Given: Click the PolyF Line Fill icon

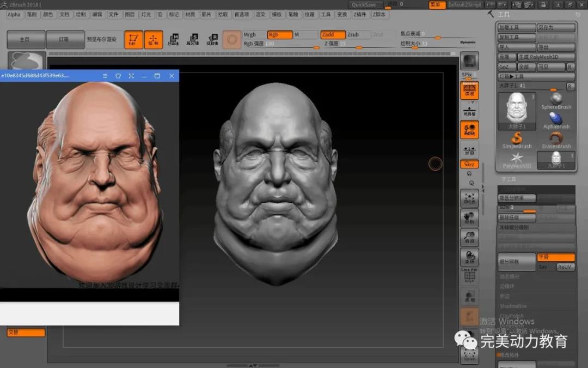Looking at the screenshot, I should click(x=469, y=276).
